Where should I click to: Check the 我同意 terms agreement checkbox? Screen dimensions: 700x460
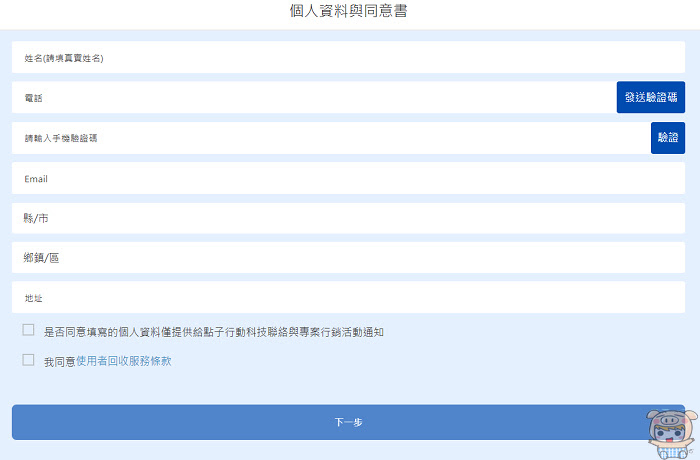coord(28,360)
